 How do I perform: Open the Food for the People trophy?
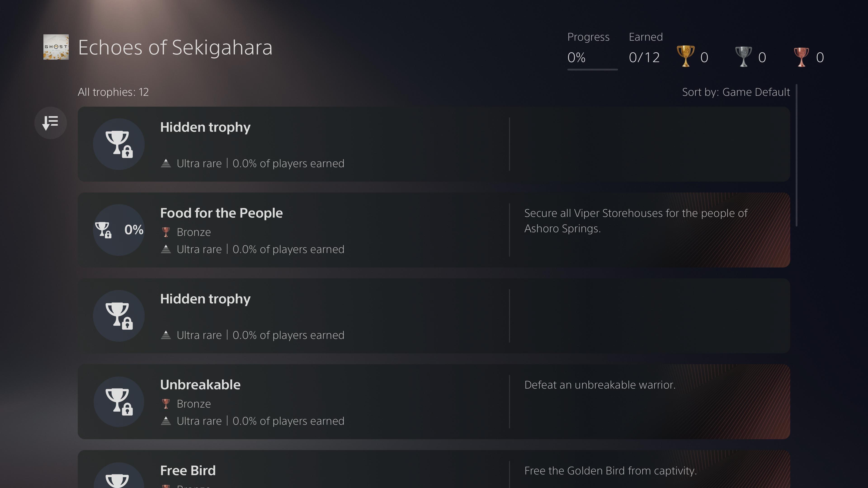[x=434, y=230]
